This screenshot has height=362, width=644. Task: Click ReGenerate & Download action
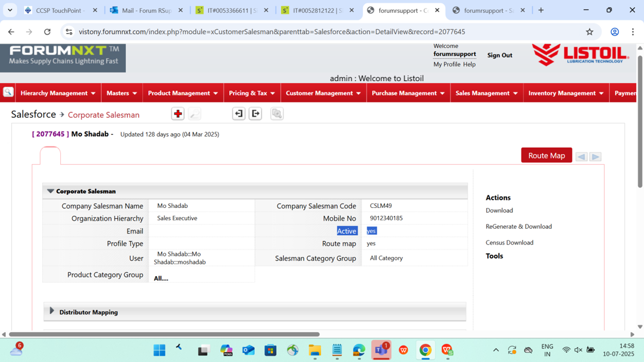pyautogui.click(x=518, y=226)
